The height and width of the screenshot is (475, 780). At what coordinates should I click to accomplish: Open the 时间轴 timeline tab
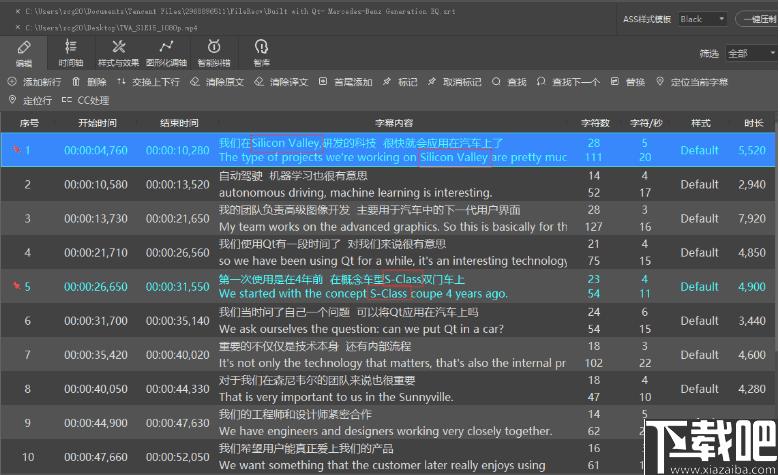71,53
